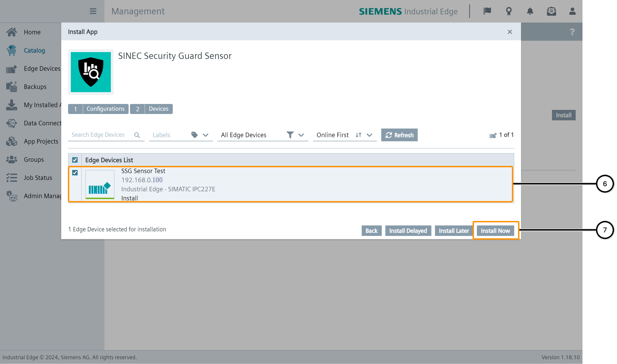The image size is (617, 364).
Task: Open the user profile icon
Action: [x=572, y=11]
